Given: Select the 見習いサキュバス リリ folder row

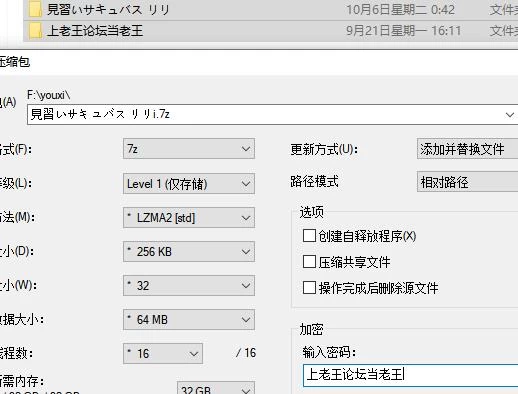Looking at the screenshot, I should pos(271,10).
